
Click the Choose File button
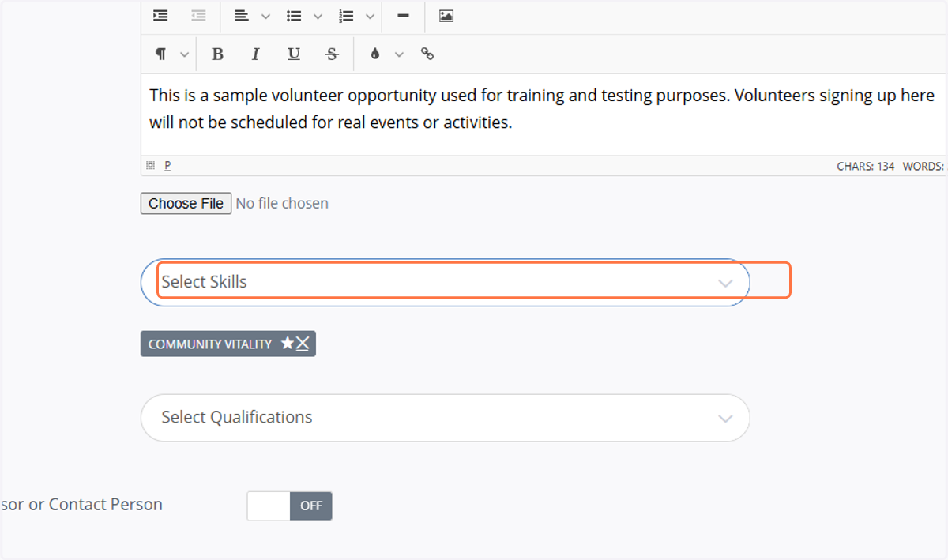[186, 203]
